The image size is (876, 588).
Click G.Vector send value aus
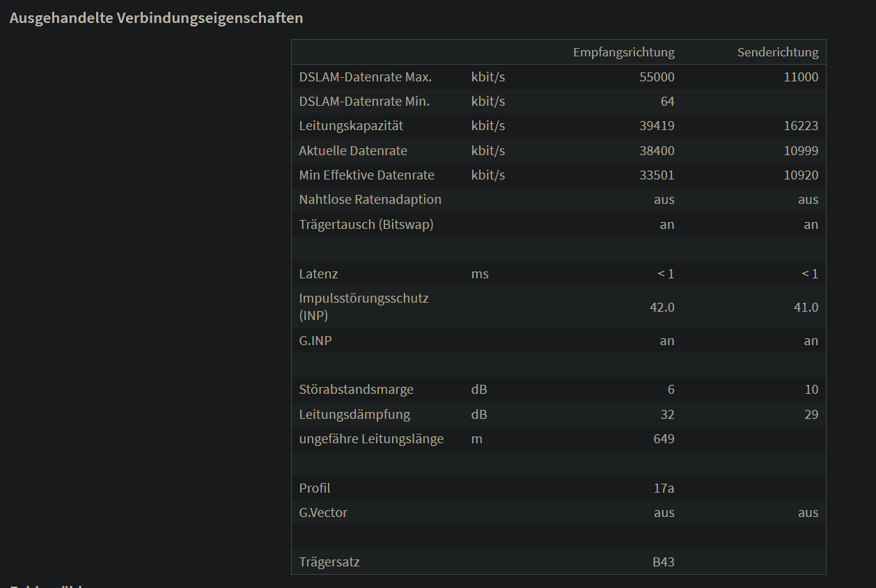(x=808, y=513)
